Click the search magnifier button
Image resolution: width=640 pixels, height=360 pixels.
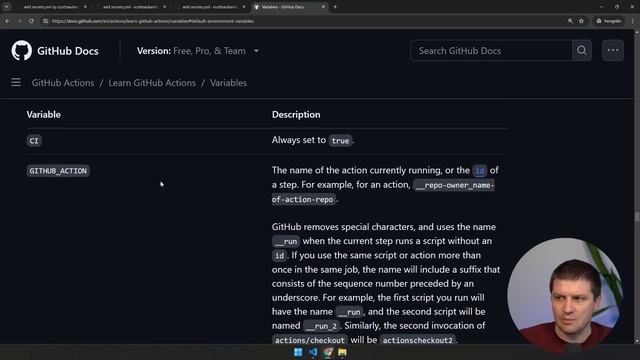point(582,51)
